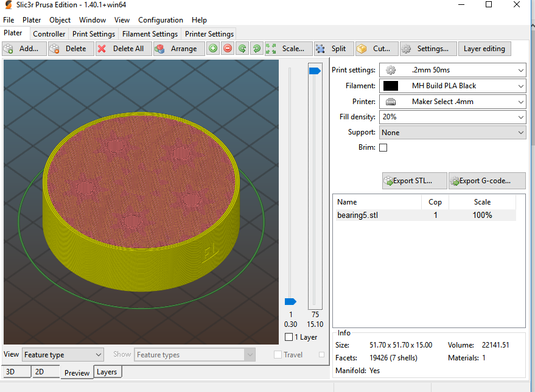Viewport: 535px width, 392px height.
Task: Open object Settings... from the toolbar
Action: 428,49
